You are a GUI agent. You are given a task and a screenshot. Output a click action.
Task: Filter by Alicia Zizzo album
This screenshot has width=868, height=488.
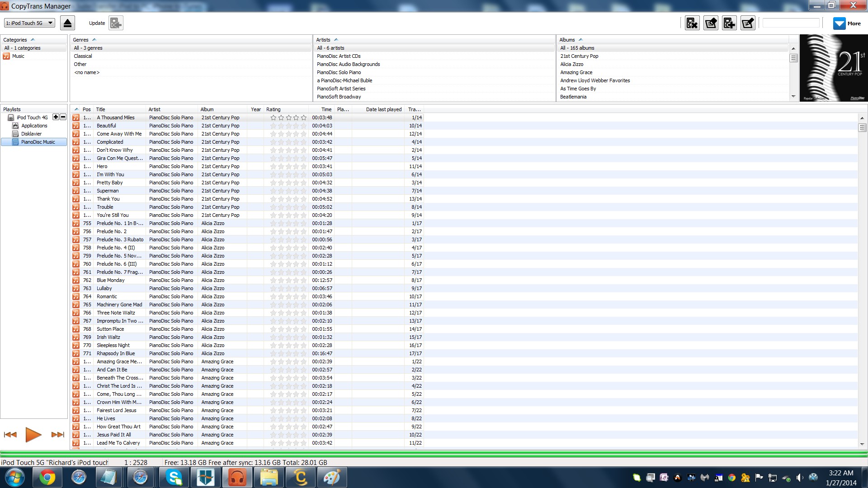pos(571,64)
